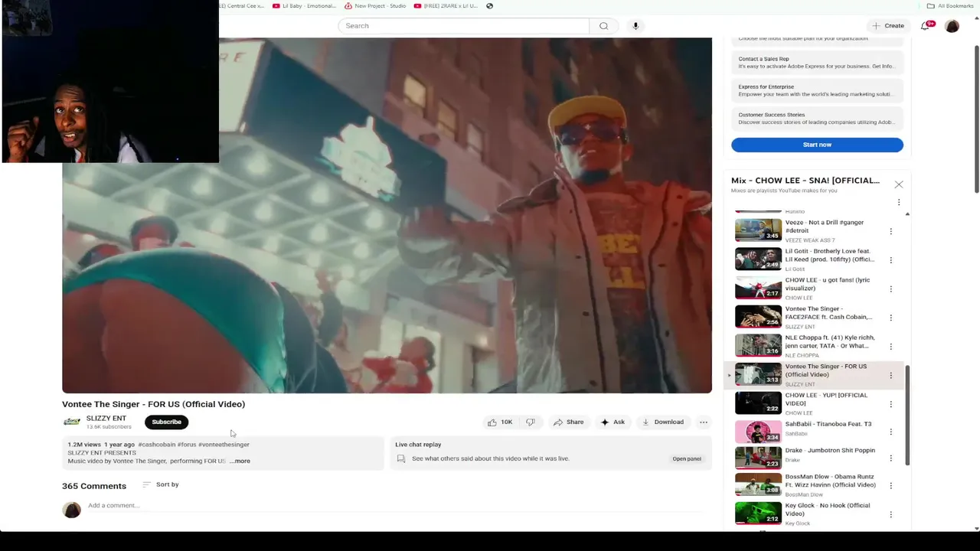Click the video player area
Screen dimensions: 980x551
click(387, 215)
